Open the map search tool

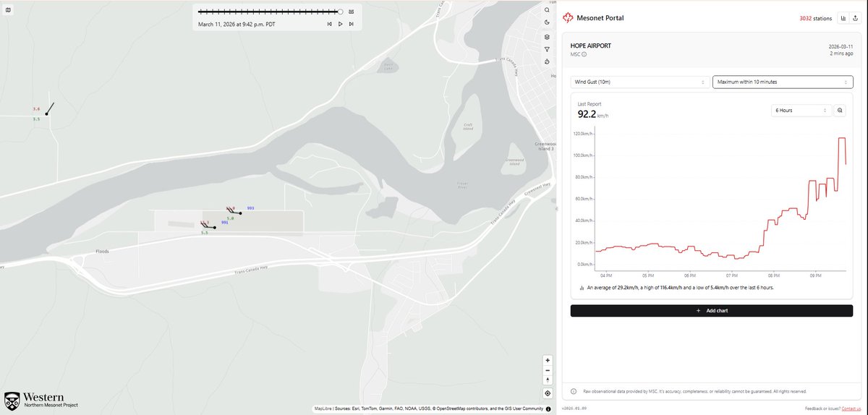(x=548, y=11)
